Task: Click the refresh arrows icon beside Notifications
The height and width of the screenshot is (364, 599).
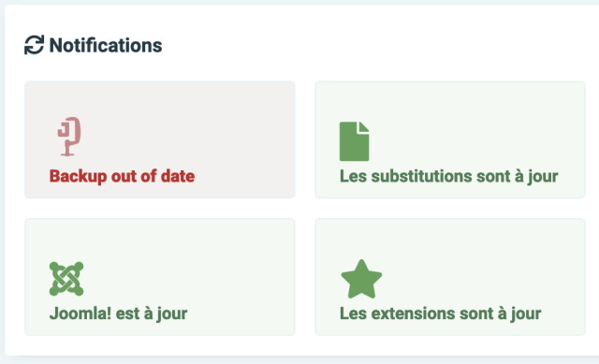Action: coord(34,45)
